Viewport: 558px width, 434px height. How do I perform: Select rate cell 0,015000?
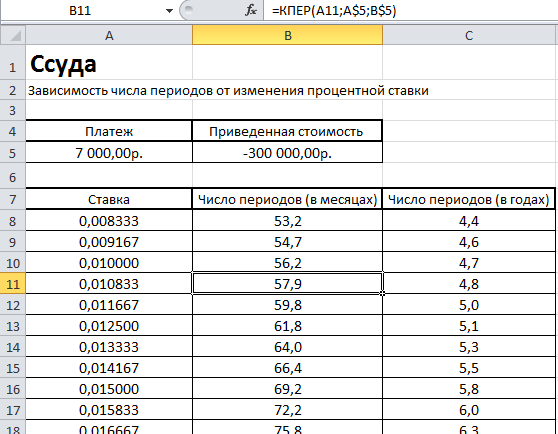tap(109, 389)
